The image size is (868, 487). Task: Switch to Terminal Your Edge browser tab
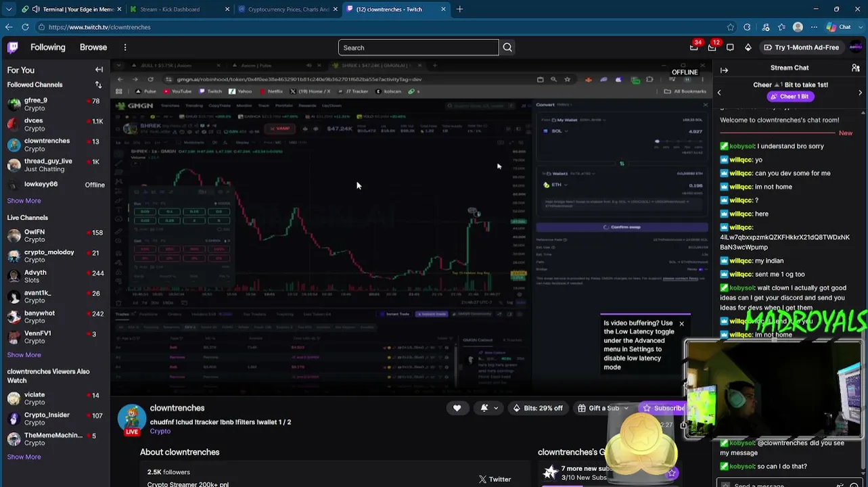click(x=70, y=9)
